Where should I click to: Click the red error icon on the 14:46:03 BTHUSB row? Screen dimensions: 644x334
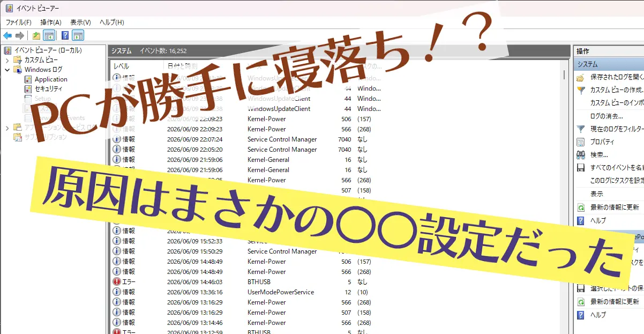pyautogui.click(x=117, y=282)
